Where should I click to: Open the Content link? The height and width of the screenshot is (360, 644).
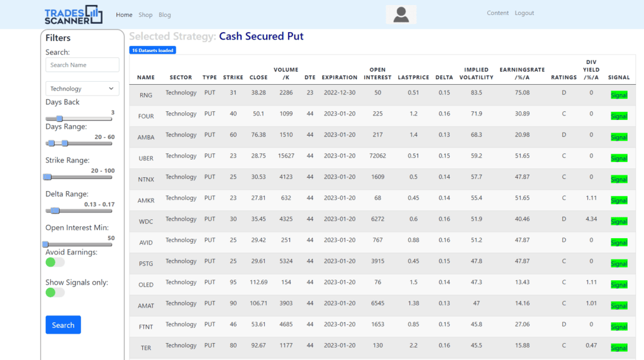[x=498, y=13]
